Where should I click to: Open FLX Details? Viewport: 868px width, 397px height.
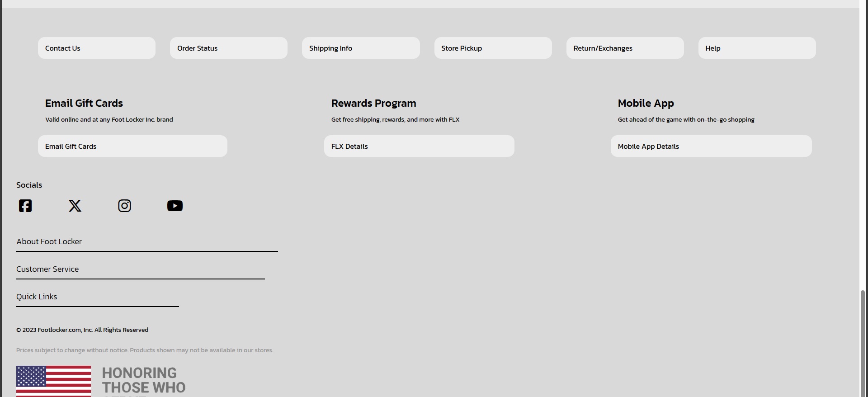point(419,146)
